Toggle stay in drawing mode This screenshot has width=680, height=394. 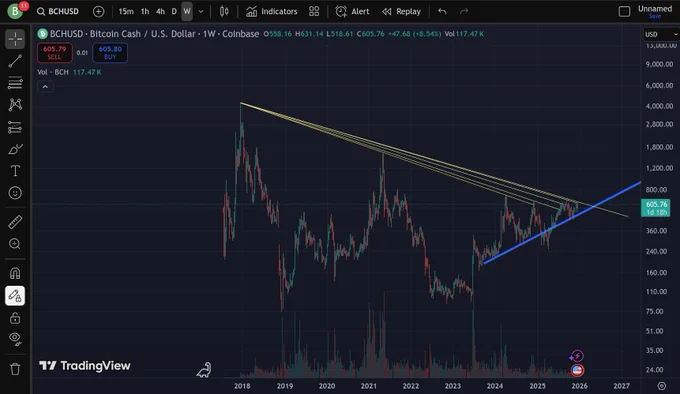[15, 296]
